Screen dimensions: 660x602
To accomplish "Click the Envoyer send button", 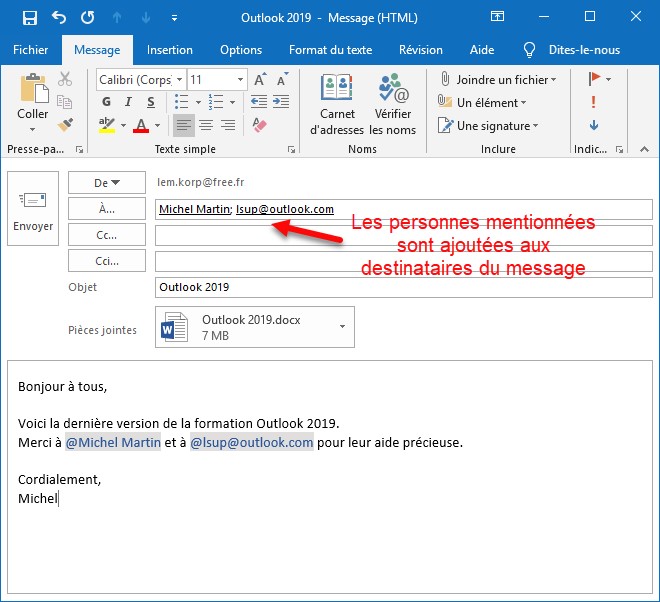I will 32,212.
